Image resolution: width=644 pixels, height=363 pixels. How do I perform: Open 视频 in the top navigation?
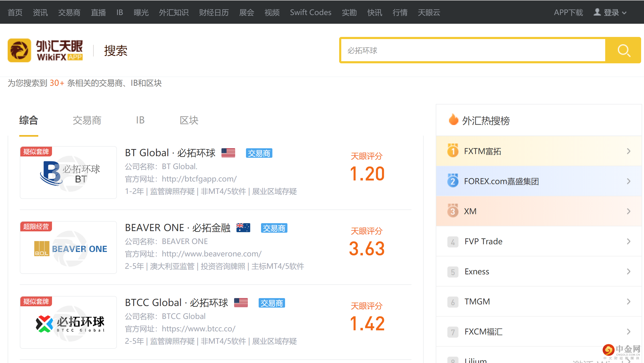tap(272, 12)
